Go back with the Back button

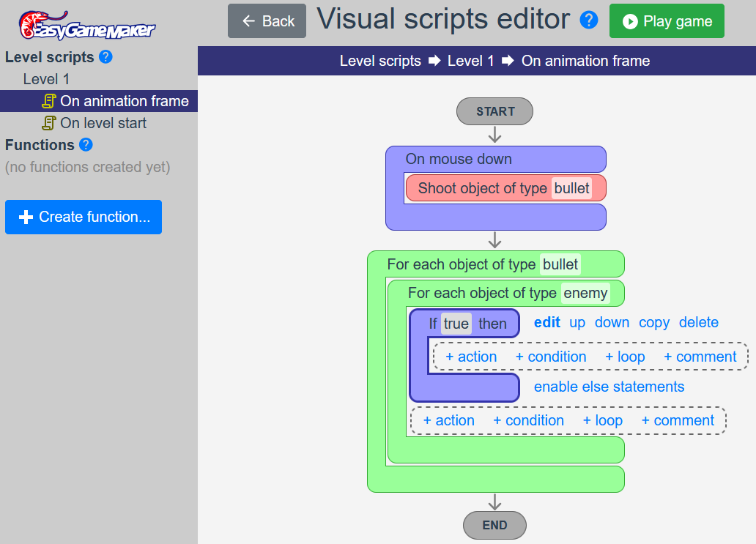(267, 21)
